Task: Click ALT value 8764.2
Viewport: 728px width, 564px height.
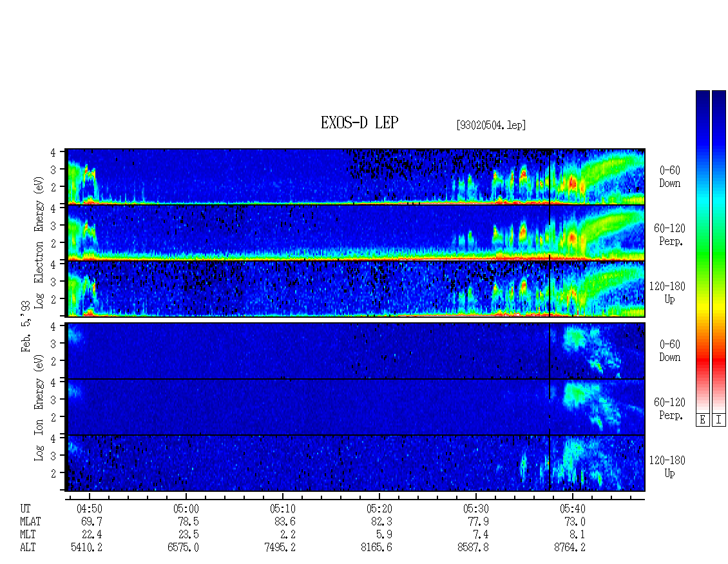Action: [570, 548]
